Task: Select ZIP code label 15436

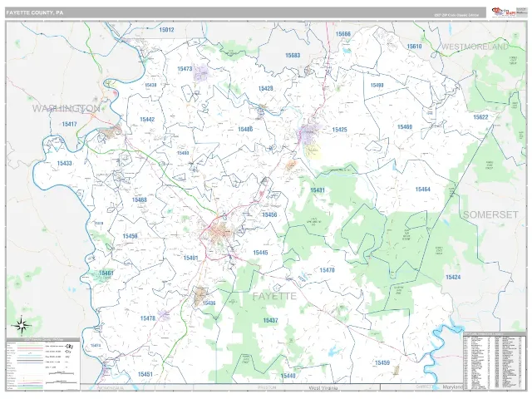Action: (209, 303)
